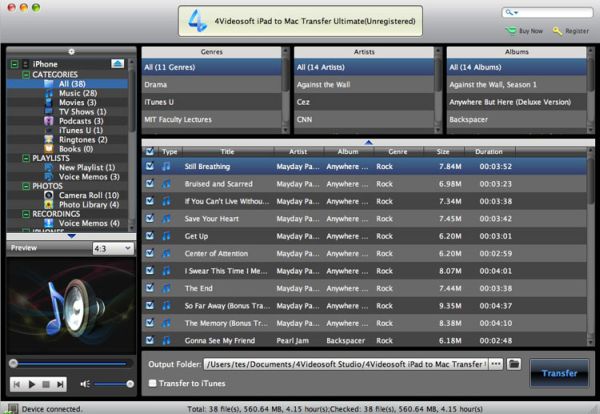
Task: Sort by the Size column header
Action: click(443, 152)
